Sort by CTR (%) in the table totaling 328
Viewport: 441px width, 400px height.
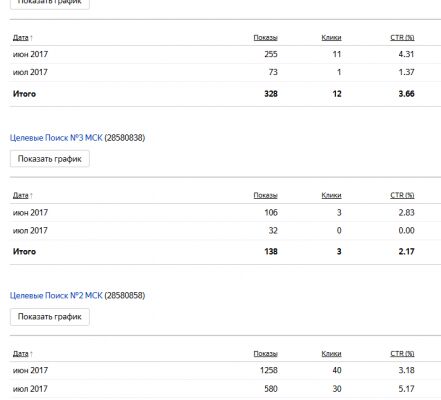(x=402, y=38)
